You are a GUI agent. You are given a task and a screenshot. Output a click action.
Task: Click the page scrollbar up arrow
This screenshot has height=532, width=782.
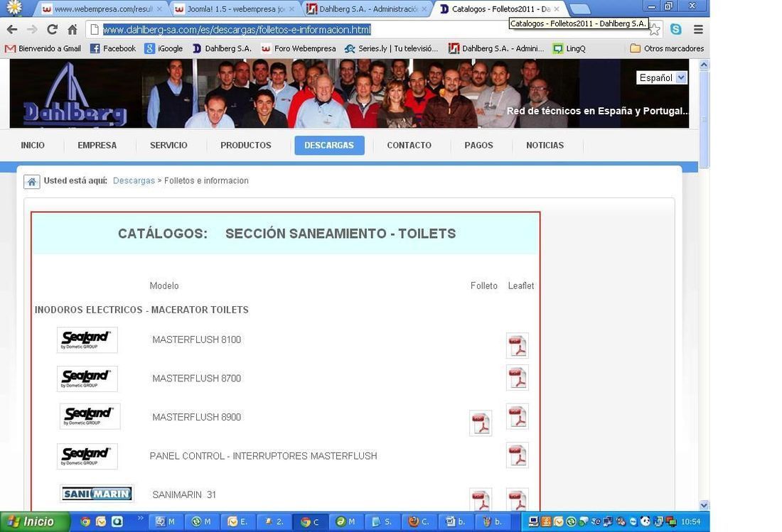(x=704, y=65)
